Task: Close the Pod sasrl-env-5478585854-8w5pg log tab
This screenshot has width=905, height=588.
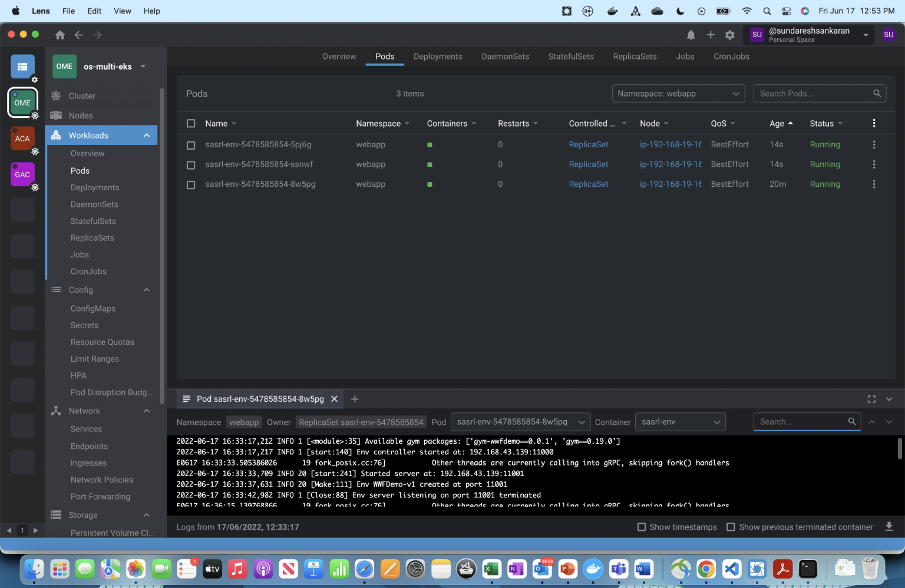Action: click(x=334, y=399)
